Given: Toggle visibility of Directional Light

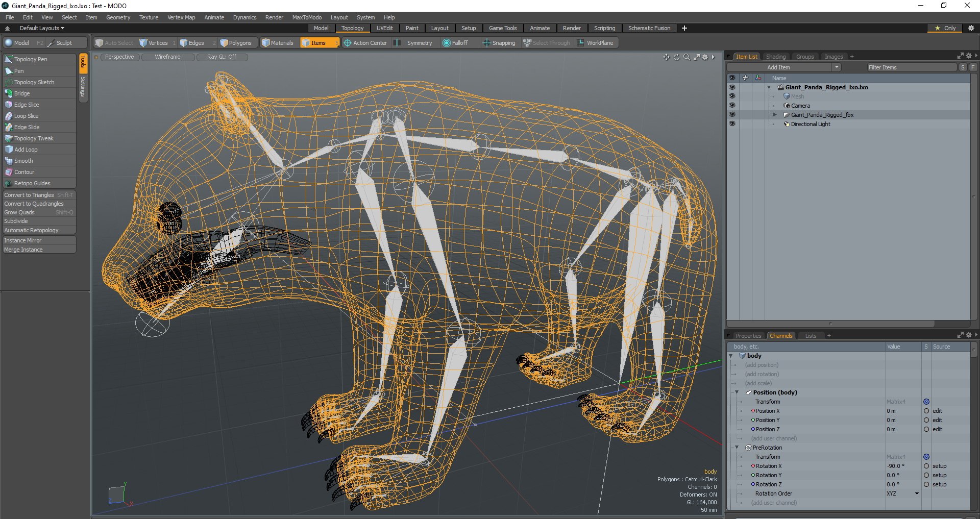Looking at the screenshot, I should tap(732, 124).
